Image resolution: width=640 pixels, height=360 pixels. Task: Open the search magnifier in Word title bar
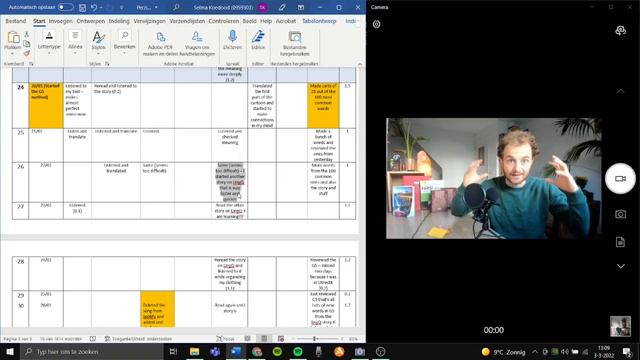click(x=176, y=7)
